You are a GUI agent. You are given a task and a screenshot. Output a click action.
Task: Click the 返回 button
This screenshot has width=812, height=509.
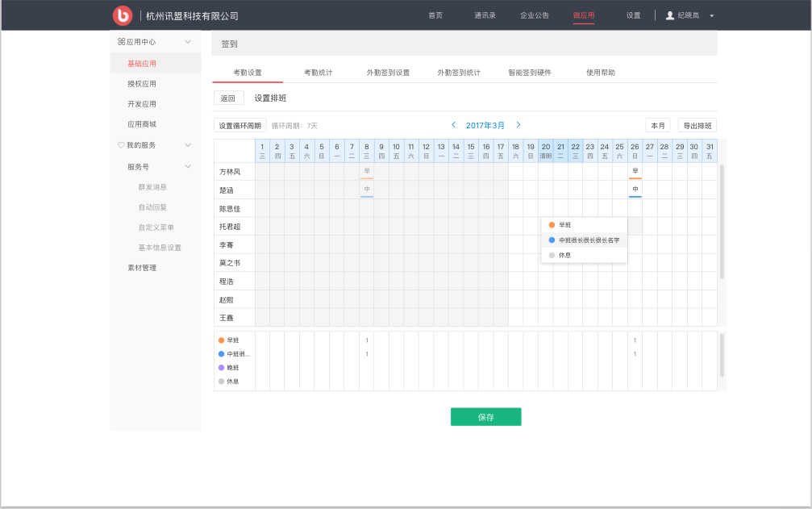pyautogui.click(x=228, y=98)
